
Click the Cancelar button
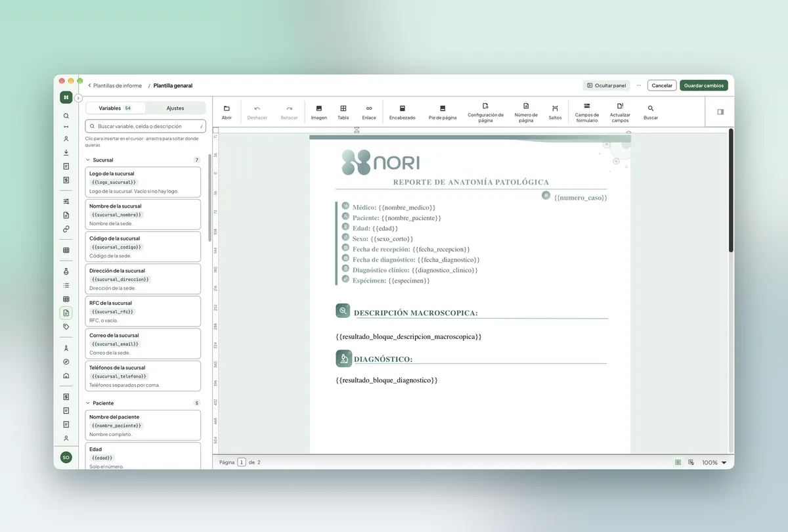pyautogui.click(x=662, y=85)
